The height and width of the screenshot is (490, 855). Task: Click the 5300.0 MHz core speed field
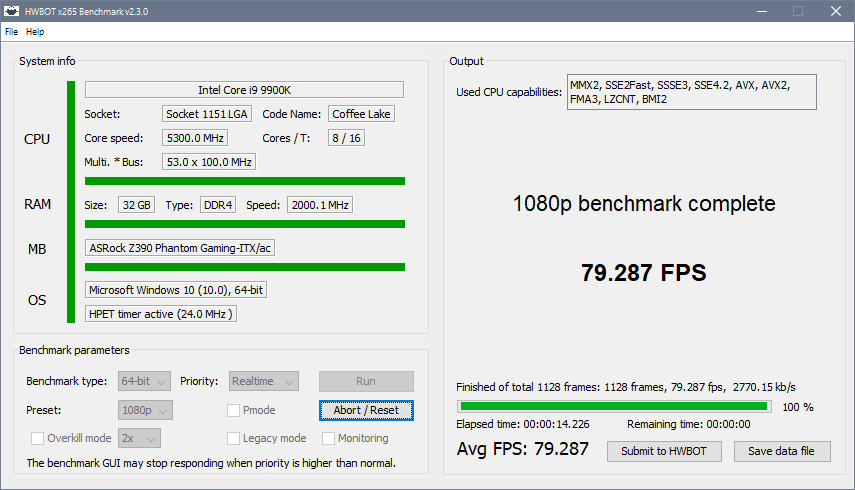[x=195, y=138]
